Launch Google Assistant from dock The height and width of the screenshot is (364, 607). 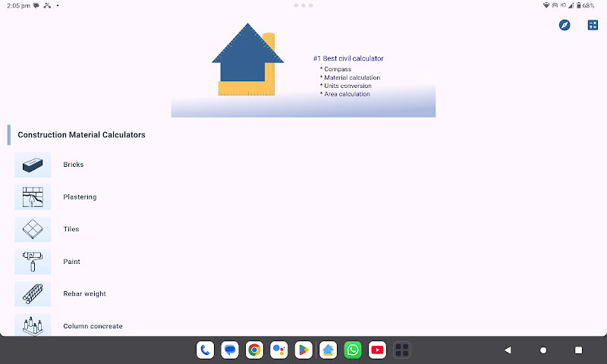279,350
